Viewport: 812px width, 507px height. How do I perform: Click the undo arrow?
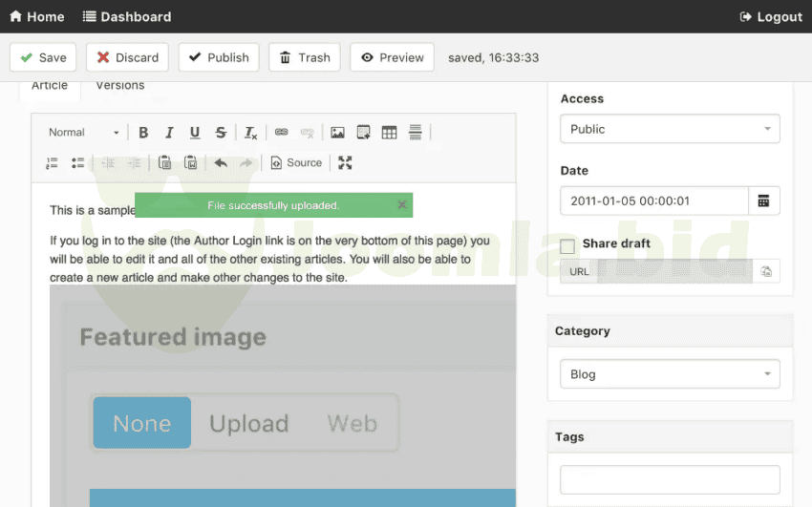pyautogui.click(x=221, y=163)
